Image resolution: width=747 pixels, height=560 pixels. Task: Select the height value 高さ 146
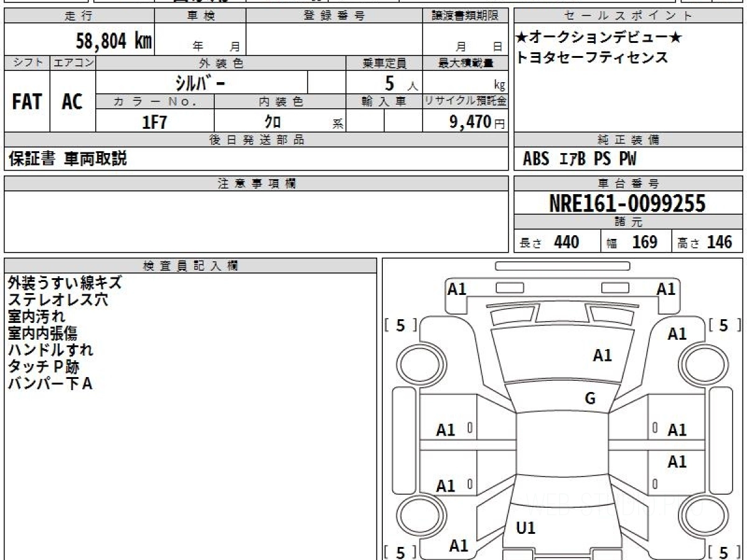(705, 242)
